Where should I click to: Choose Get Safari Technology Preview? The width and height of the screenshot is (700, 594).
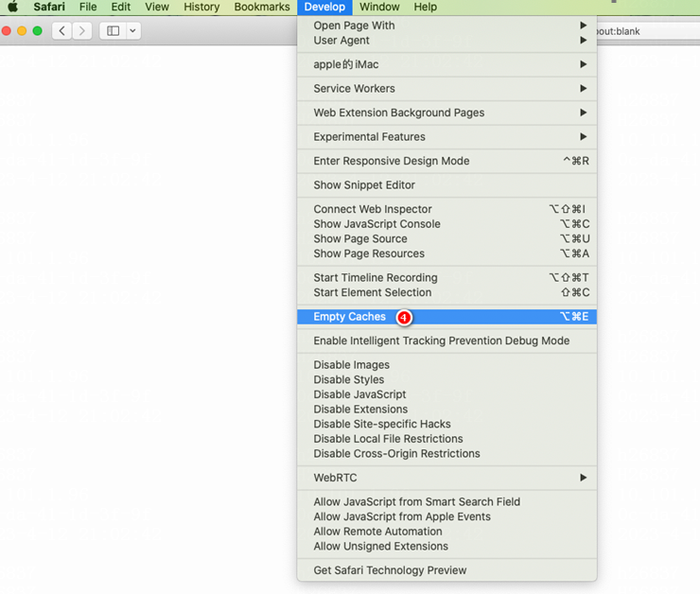446,570
